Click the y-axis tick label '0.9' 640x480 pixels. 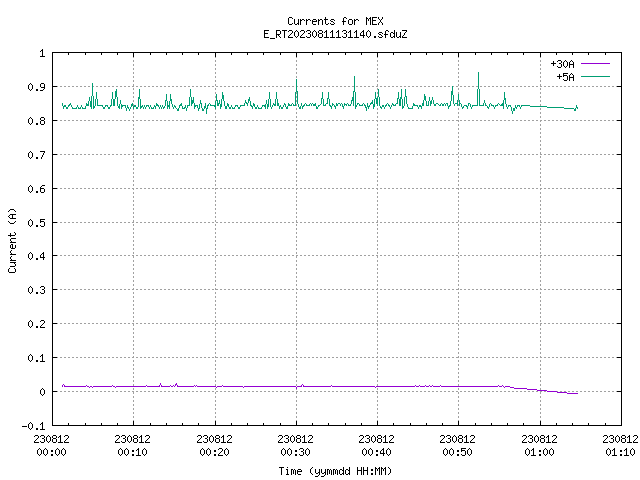(x=36, y=87)
